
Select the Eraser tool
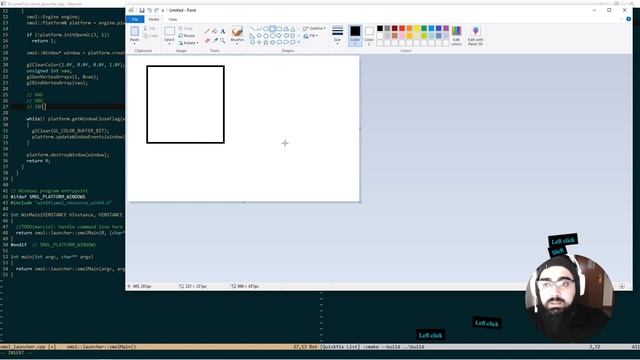[x=207, y=40]
